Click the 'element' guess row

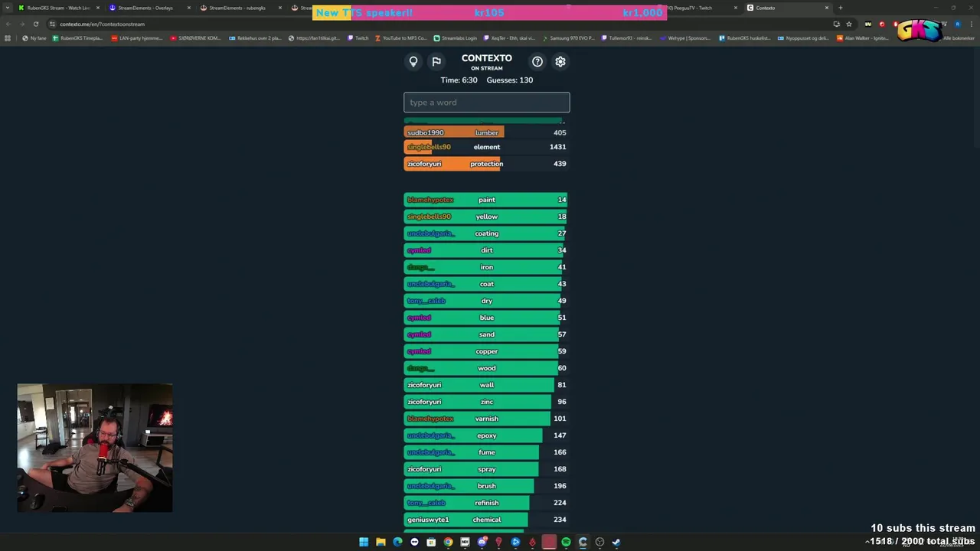point(487,147)
